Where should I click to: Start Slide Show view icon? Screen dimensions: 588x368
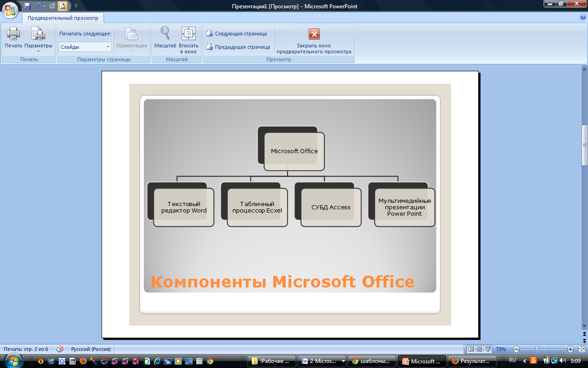coord(488,349)
